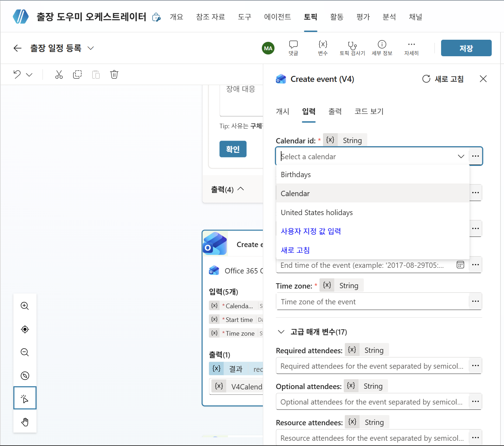The width and height of the screenshot is (504, 446).
Task: Click the End time calendar picker icon
Action: [x=460, y=265]
